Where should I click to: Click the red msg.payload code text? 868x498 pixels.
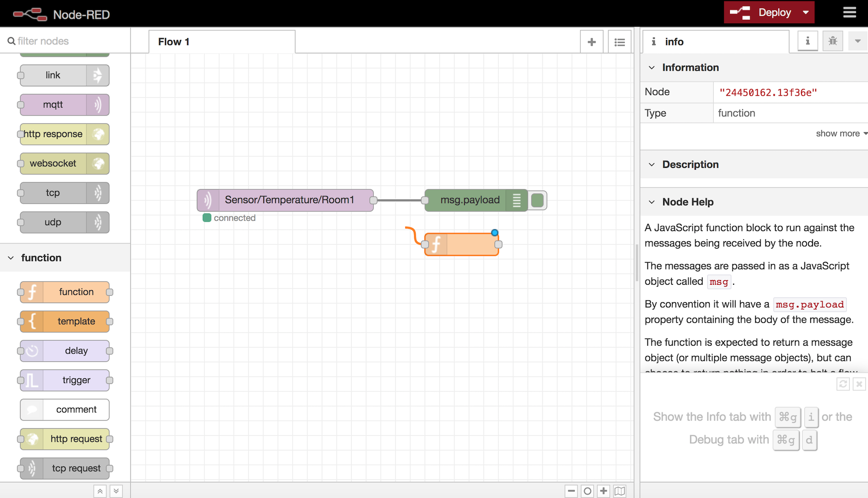(810, 304)
